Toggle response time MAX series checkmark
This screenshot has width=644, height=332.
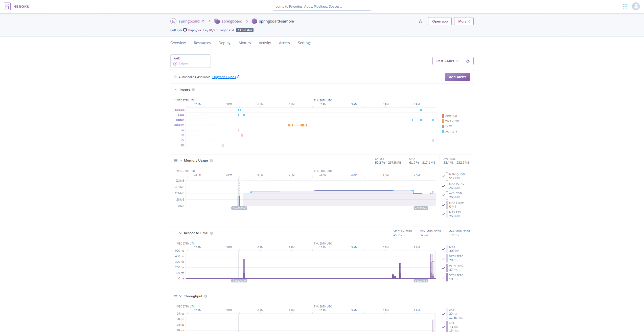click(x=443, y=249)
